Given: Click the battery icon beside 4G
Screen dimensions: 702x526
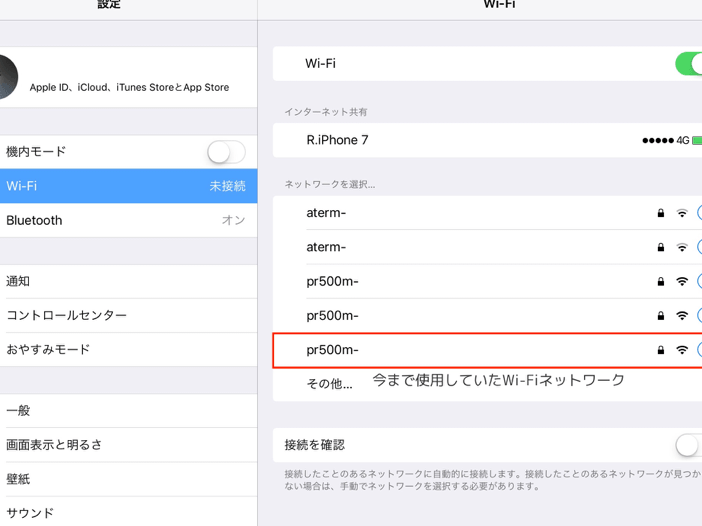Looking at the screenshot, I should [x=697, y=141].
